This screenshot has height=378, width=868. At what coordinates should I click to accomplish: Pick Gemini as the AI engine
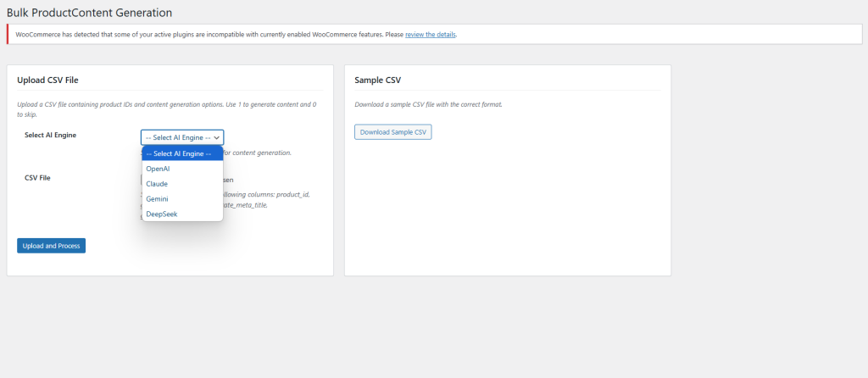[x=182, y=198]
